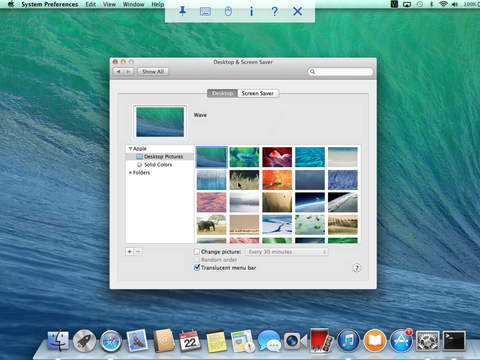Click the question mark in overlay toolbar
Viewport: 480px width, 360px height.
coord(274,11)
